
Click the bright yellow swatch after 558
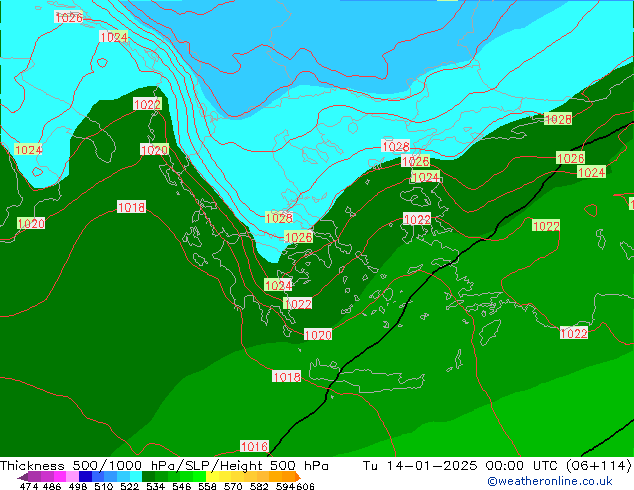212,476
